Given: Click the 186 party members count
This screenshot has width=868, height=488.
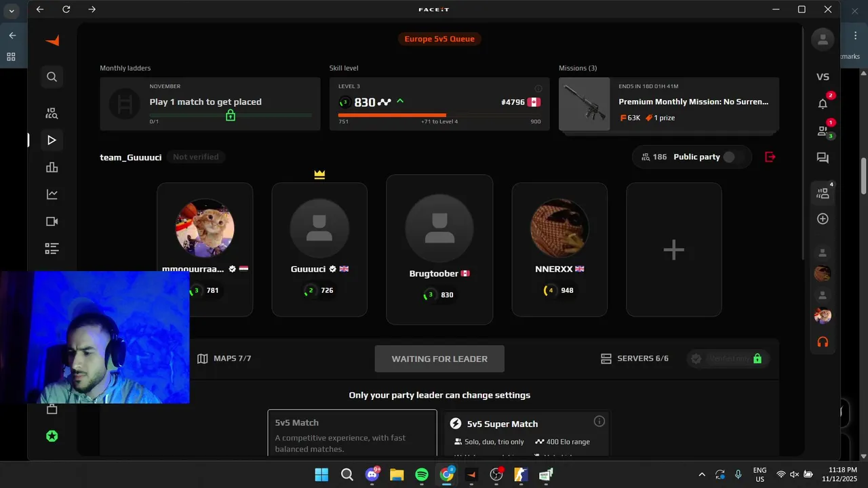Looking at the screenshot, I should point(654,157).
